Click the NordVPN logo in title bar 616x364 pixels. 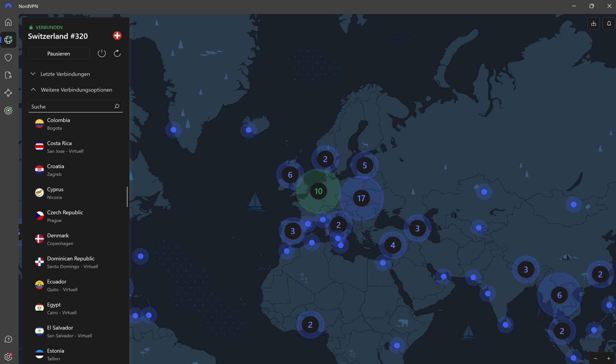(8, 6)
